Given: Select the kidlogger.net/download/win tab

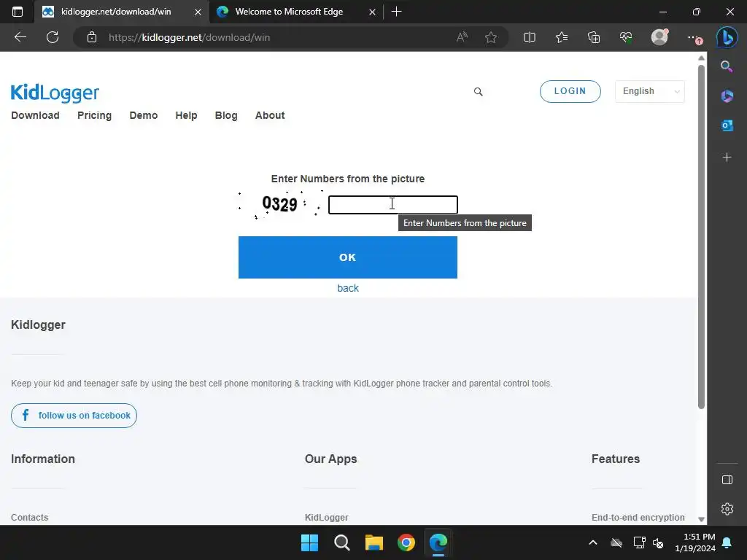Looking at the screenshot, I should [x=116, y=12].
